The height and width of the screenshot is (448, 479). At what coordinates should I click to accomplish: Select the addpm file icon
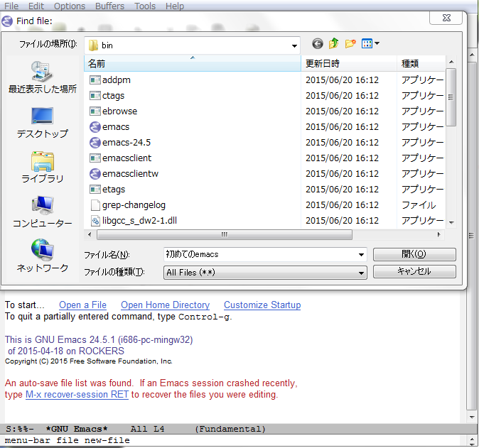point(95,80)
